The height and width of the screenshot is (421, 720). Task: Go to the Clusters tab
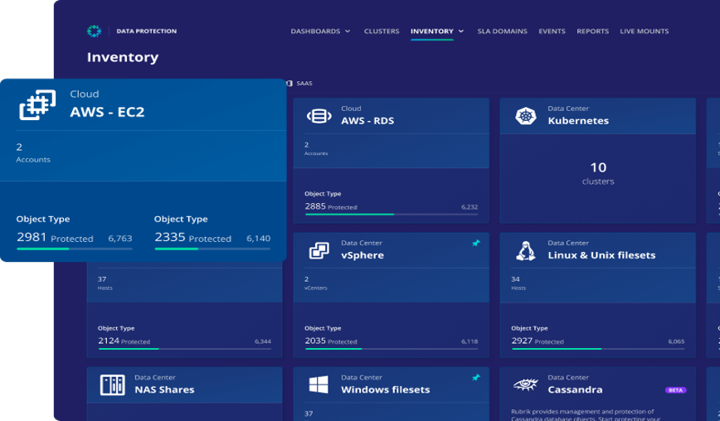pos(382,31)
